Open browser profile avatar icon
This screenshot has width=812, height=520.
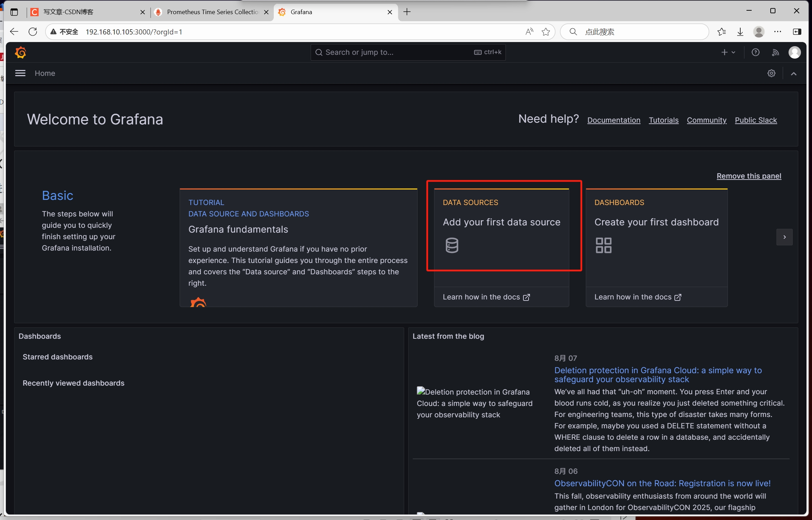click(759, 32)
